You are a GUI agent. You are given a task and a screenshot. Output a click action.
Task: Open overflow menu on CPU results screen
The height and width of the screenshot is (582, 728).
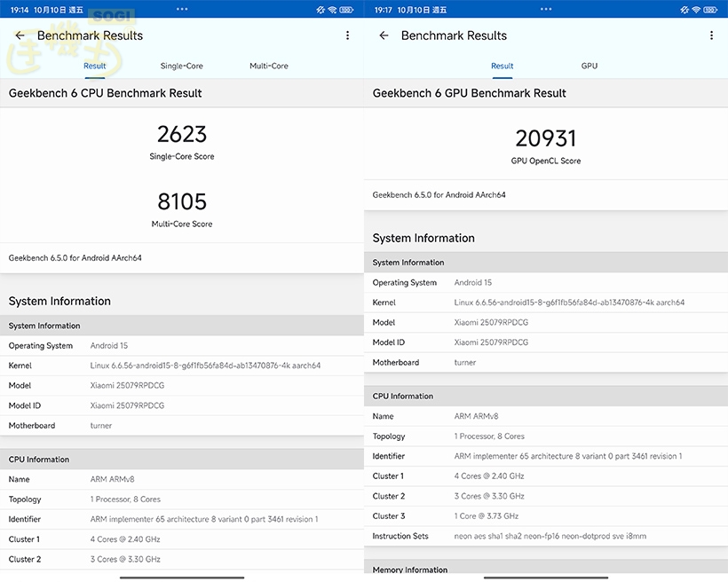(348, 35)
